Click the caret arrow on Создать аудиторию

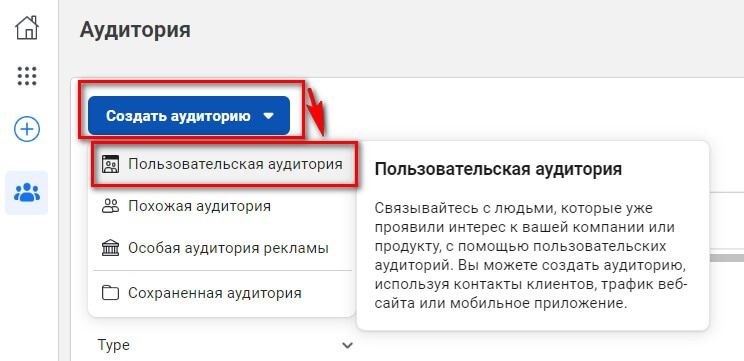269,116
